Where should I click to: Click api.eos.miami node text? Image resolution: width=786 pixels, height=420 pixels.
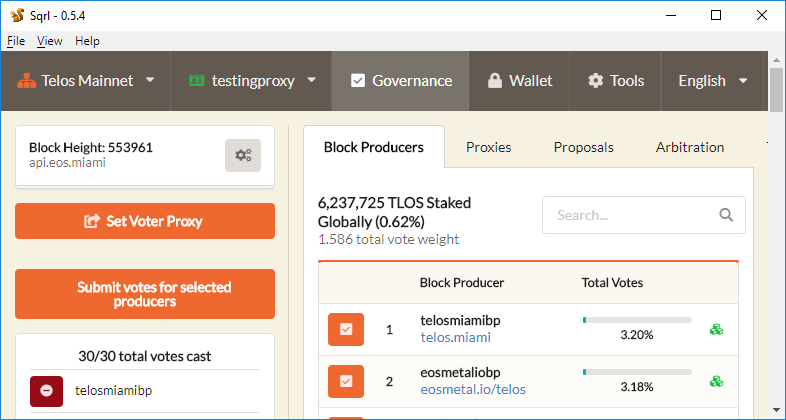tap(67, 163)
